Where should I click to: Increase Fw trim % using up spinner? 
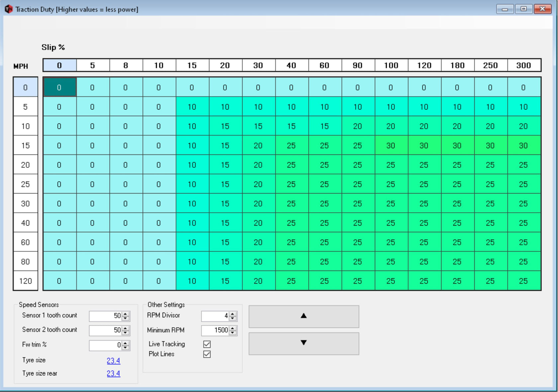[126, 343]
